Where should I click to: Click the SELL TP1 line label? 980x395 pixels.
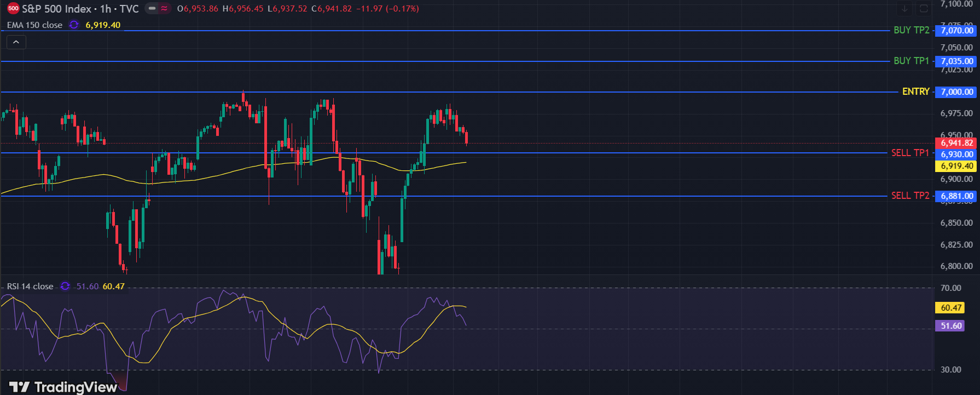coord(910,153)
